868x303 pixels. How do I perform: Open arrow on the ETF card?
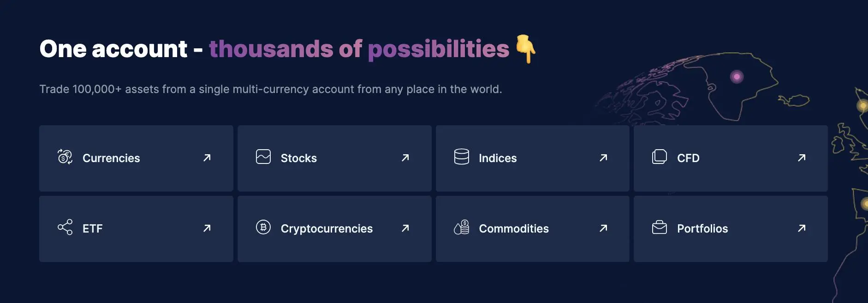pyautogui.click(x=207, y=228)
